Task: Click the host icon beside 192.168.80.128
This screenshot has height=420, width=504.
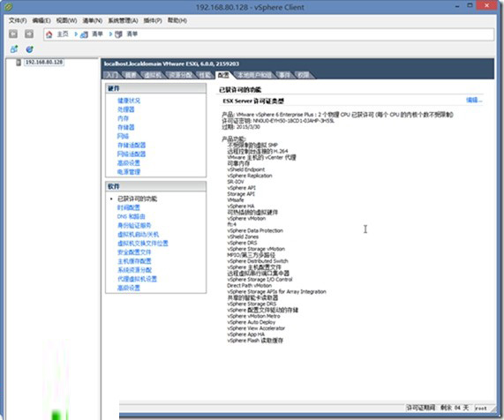Action: click(x=19, y=63)
